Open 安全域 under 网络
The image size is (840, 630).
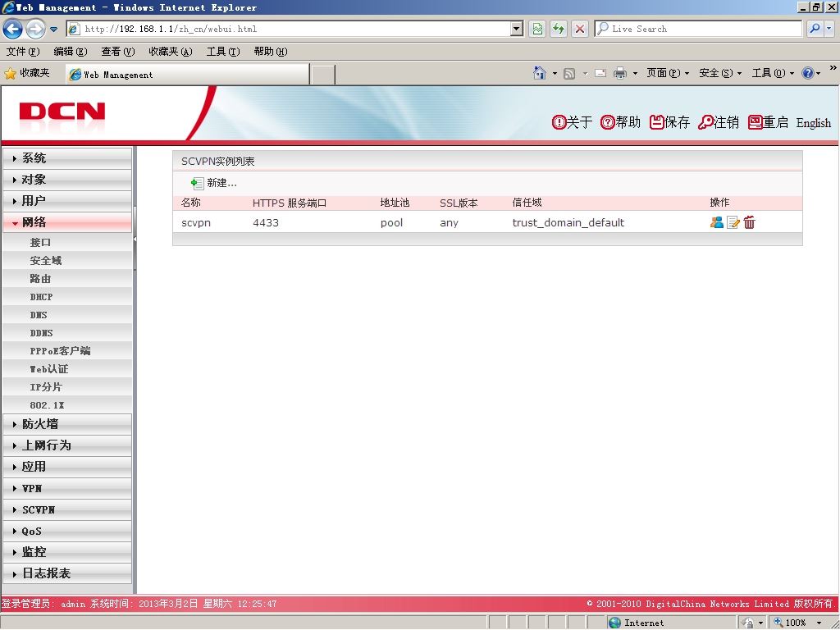67,260
